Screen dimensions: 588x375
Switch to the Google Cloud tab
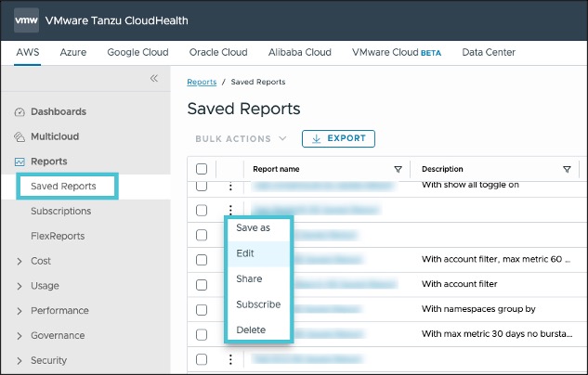click(x=137, y=52)
